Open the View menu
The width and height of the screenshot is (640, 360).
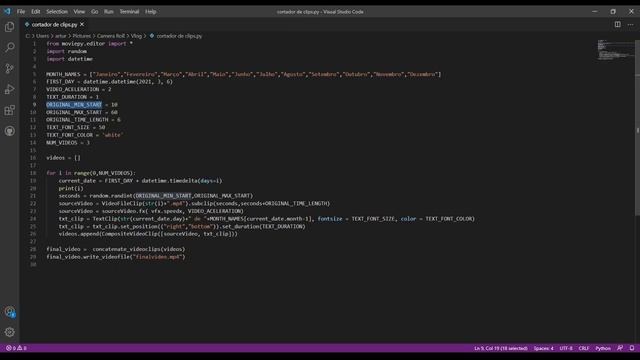pyautogui.click(x=79, y=11)
